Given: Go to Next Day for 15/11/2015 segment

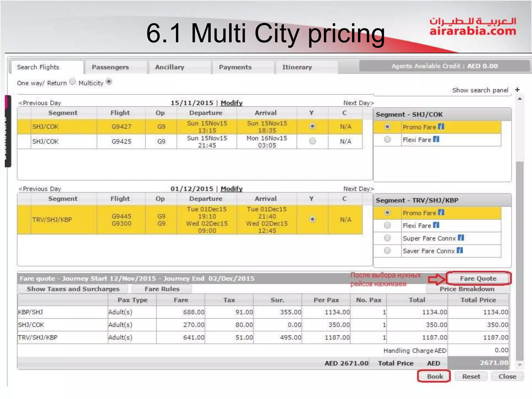Looking at the screenshot, I should [x=359, y=103].
